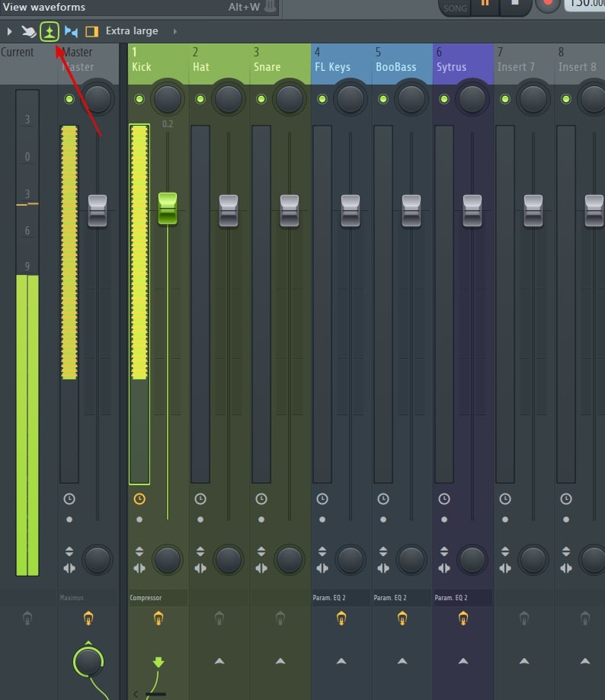The height and width of the screenshot is (700, 605).
Task: Click the green volume fader on the Kick track
Action: pyautogui.click(x=167, y=208)
